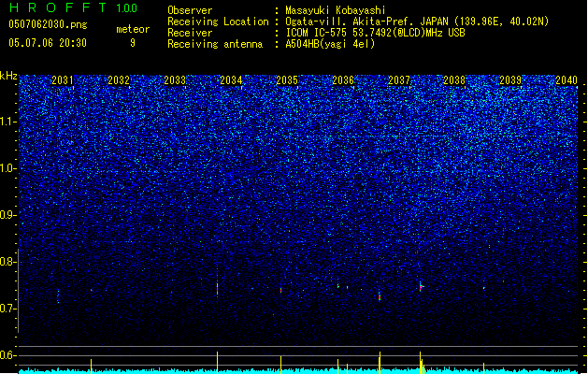The image size is (588, 374).
Task: Click the faint blue echo below the 2031 label
Action: pos(58,296)
